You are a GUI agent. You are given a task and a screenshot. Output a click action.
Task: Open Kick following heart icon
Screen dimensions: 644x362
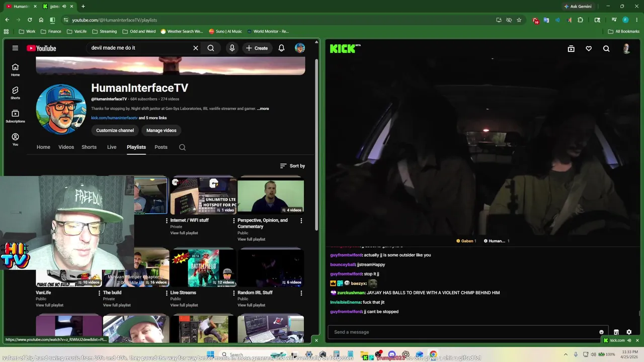(x=589, y=49)
